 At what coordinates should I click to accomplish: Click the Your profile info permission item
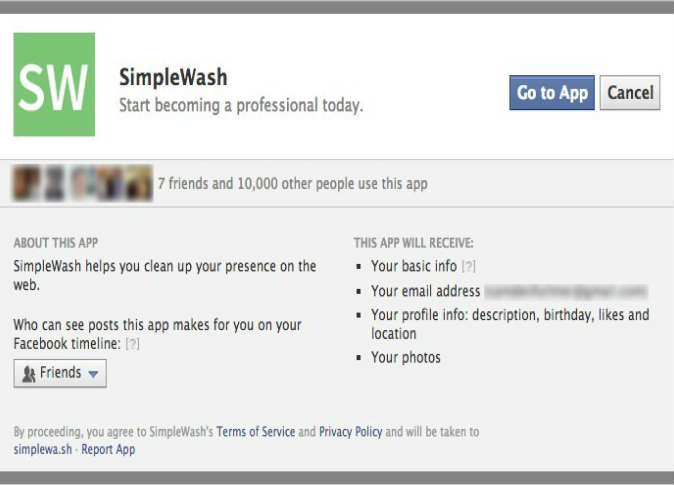[x=510, y=324]
